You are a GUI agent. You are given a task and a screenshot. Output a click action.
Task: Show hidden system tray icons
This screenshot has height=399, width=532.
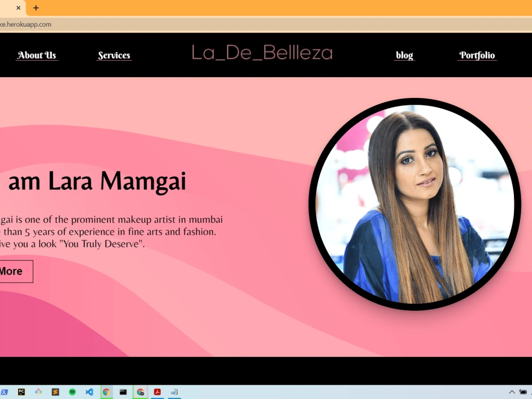tap(512, 392)
